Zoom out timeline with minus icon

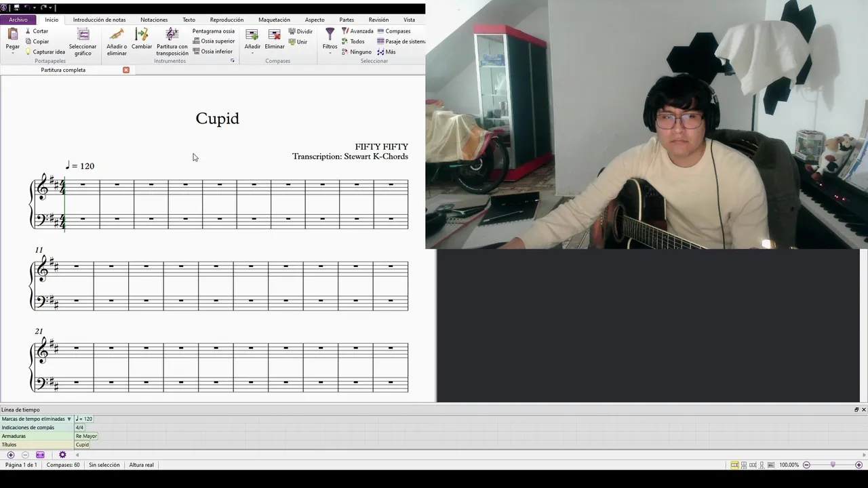[x=25, y=455]
